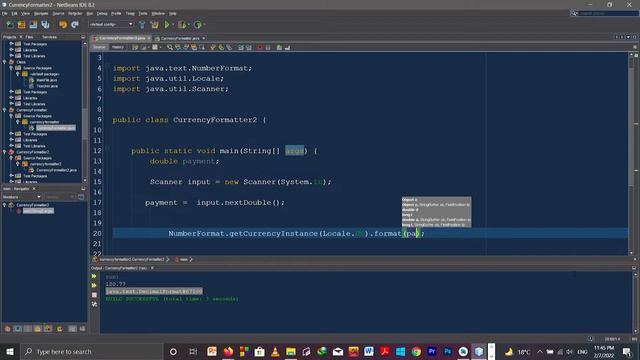
Task: Click the Undo toolbar icon
Action: point(63,25)
